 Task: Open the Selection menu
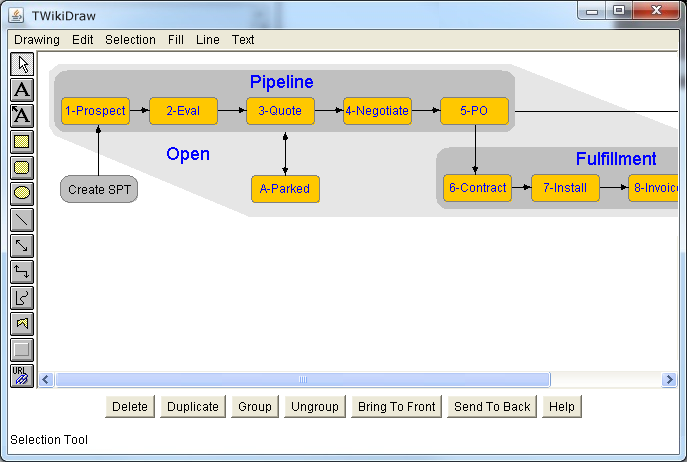pyautogui.click(x=130, y=40)
